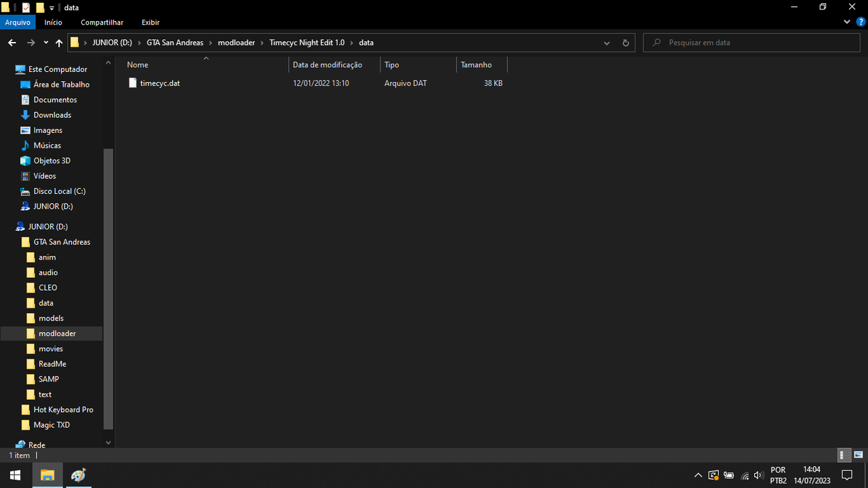Open Objetos 3D in sidebar
868x488 pixels.
(x=52, y=161)
